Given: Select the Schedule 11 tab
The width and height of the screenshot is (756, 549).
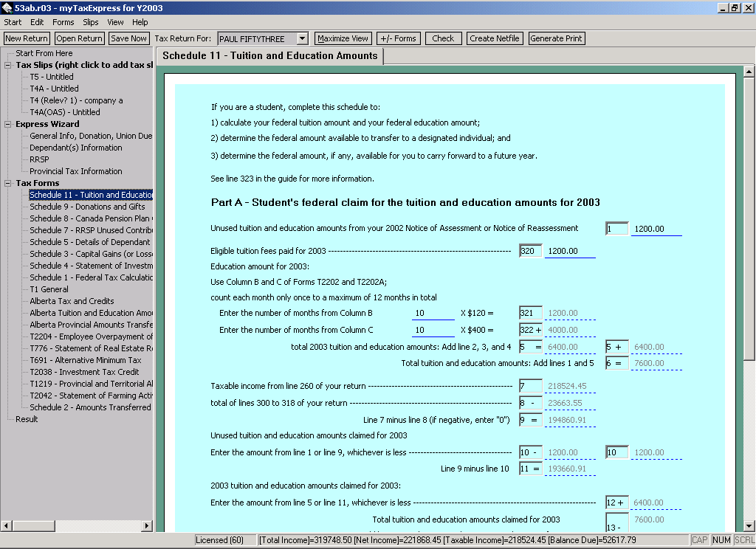Looking at the screenshot, I should (x=269, y=56).
